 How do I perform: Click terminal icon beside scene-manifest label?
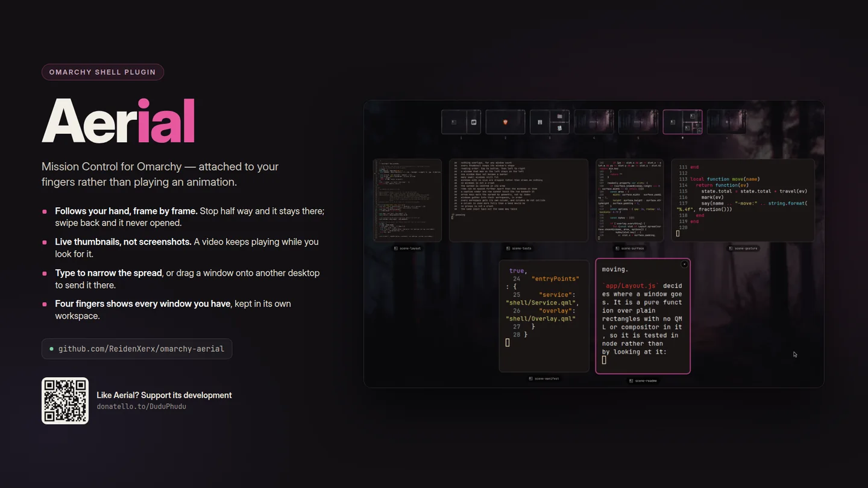coord(530,379)
